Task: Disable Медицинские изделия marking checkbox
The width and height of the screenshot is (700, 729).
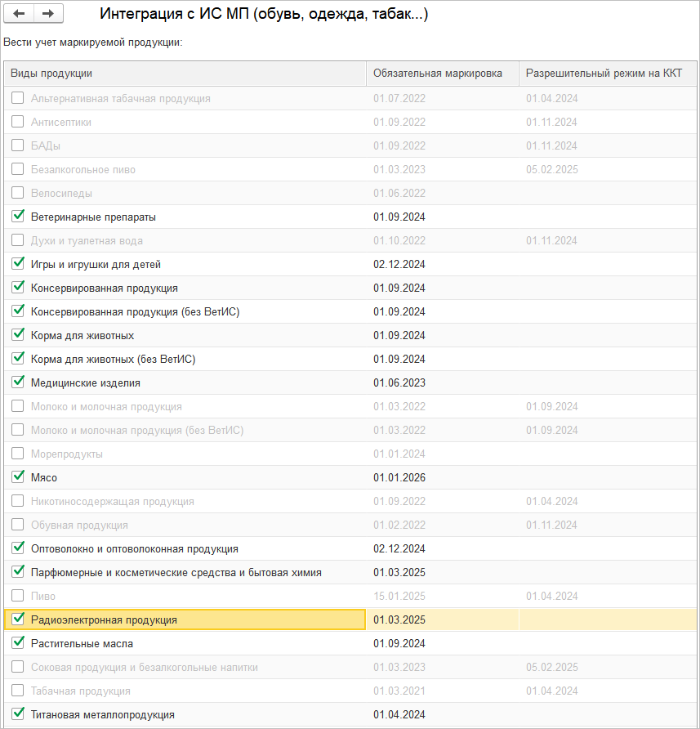Action: [18, 382]
